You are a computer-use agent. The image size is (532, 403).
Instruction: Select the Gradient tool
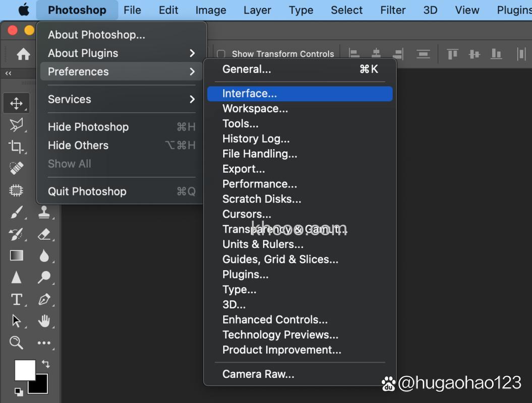pyautogui.click(x=16, y=255)
